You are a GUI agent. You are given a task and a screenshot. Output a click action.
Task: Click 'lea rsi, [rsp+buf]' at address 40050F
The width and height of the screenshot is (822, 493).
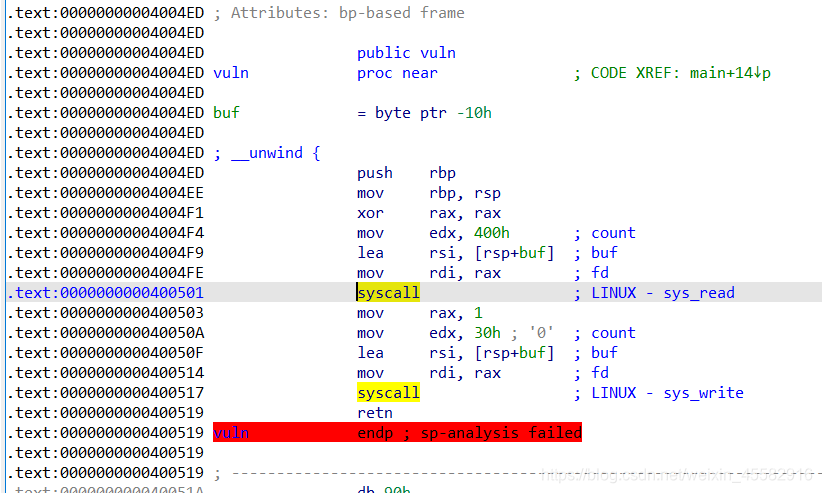pos(456,353)
